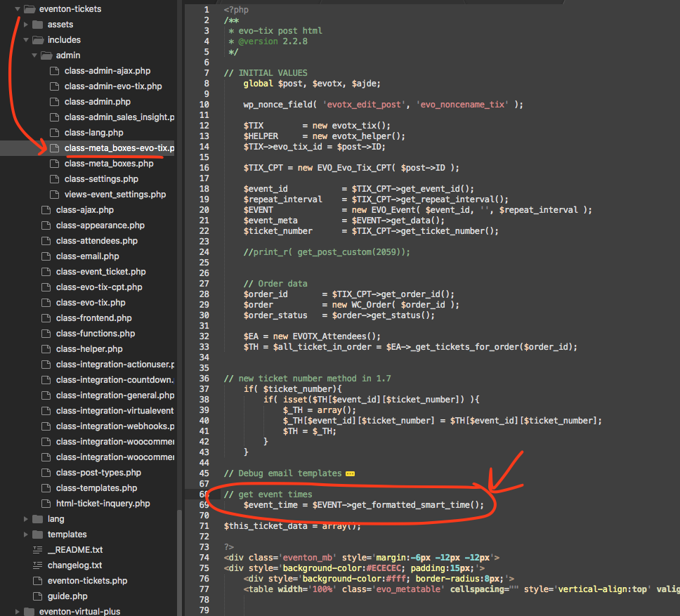Expand the lang folder arrow

pos(26,519)
